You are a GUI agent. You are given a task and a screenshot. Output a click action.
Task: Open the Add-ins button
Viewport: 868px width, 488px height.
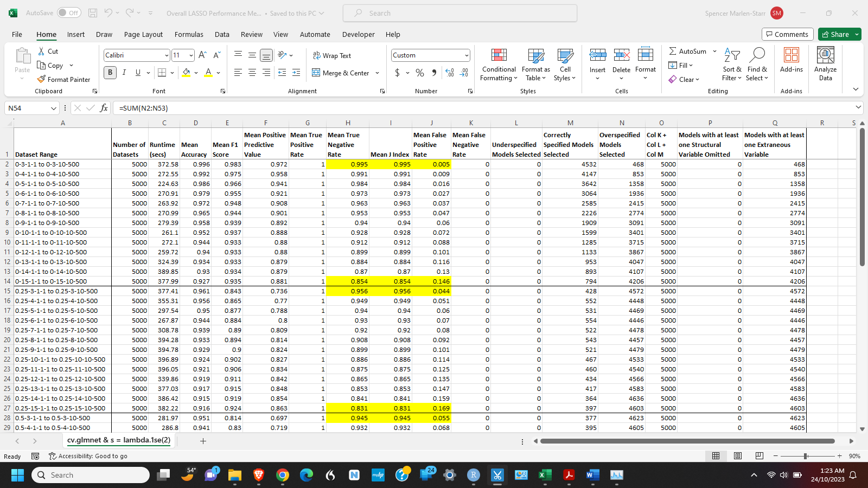(792, 60)
